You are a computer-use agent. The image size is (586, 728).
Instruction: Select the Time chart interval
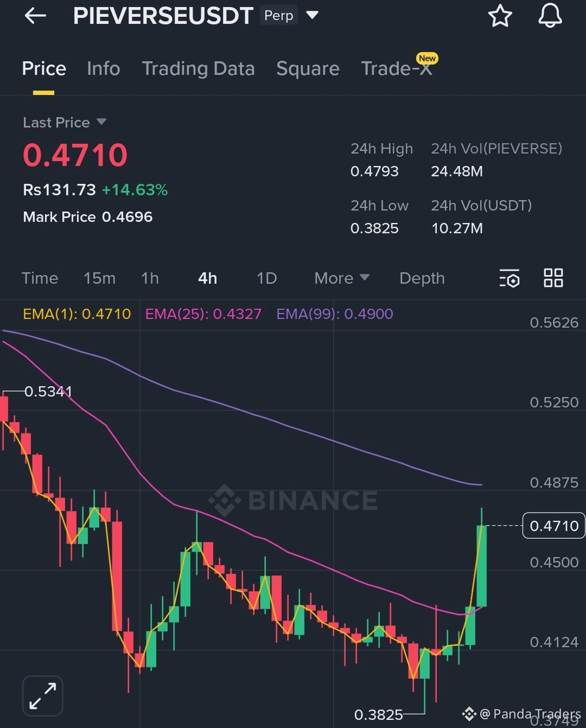click(x=40, y=278)
